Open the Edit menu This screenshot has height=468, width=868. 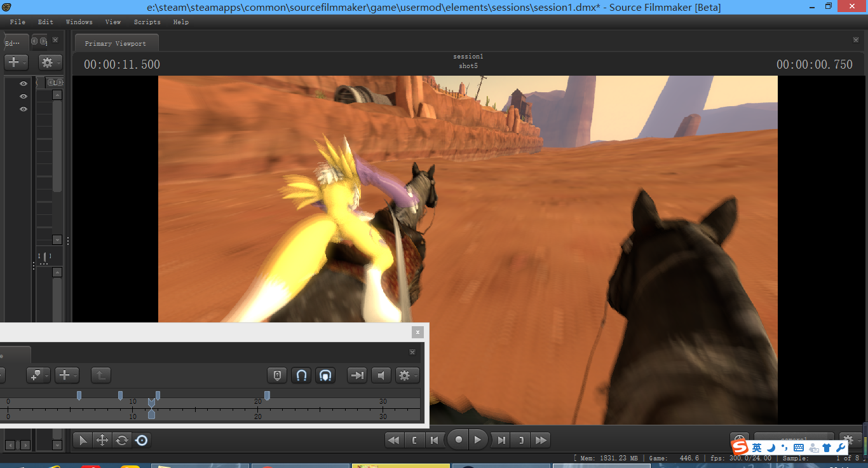point(46,22)
